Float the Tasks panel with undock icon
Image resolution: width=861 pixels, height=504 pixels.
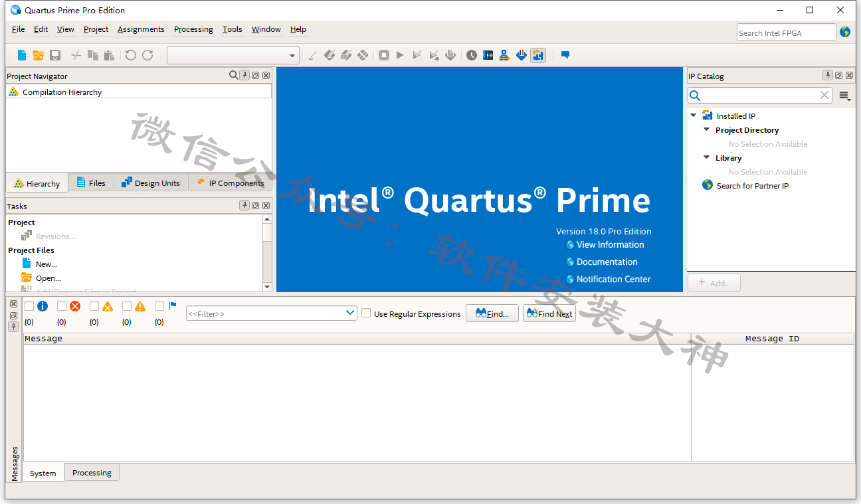[x=255, y=206]
